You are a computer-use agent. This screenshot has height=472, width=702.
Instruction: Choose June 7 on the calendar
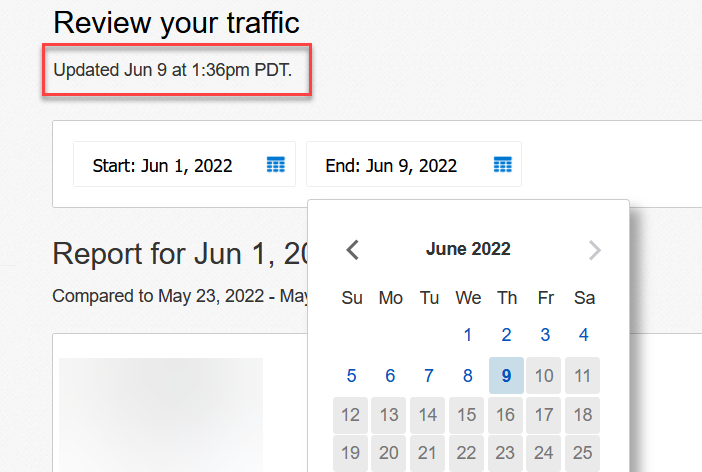(x=429, y=376)
